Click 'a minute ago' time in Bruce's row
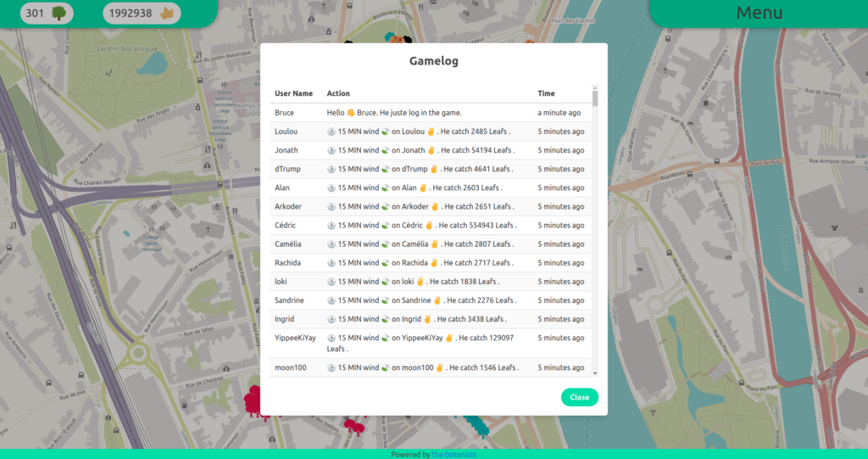868x459 pixels. pos(559,113)
